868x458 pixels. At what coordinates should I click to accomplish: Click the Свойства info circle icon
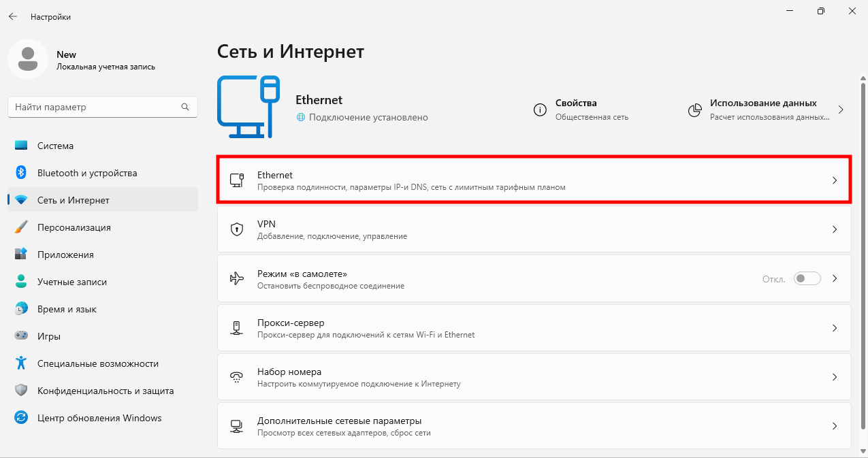(x=540, y=110)
